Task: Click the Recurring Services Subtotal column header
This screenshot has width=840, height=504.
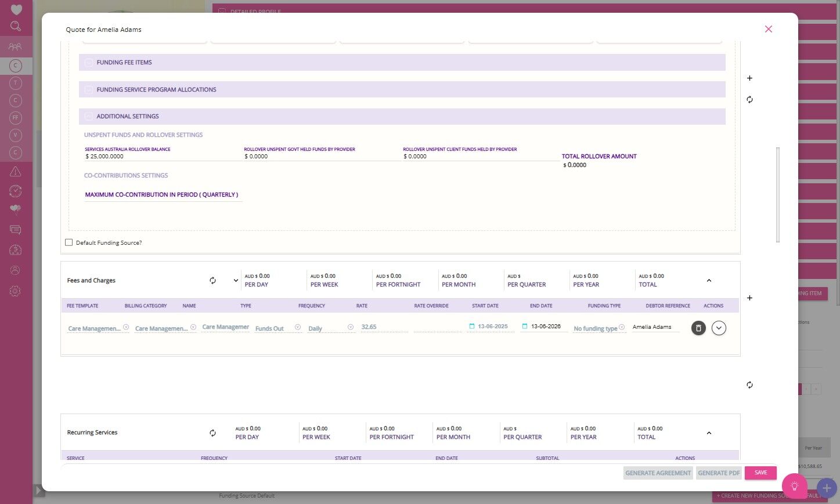Action: [547, 458]
